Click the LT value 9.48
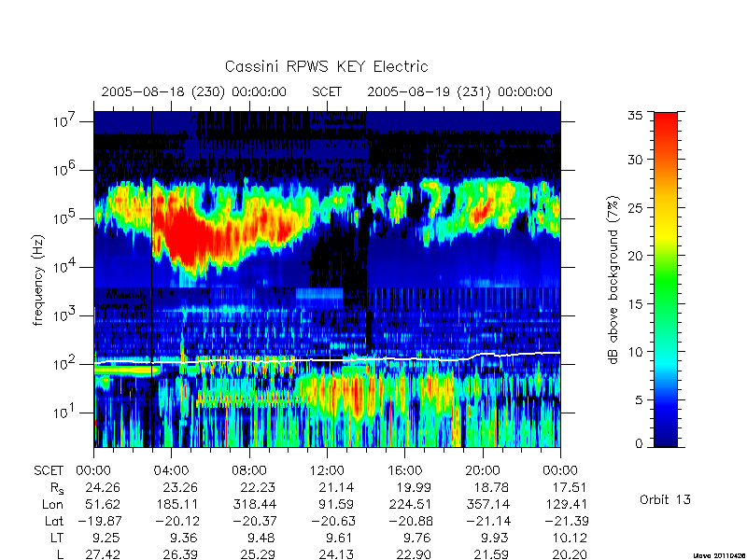The height and width of the screenshot is (560, 747). 261,539
